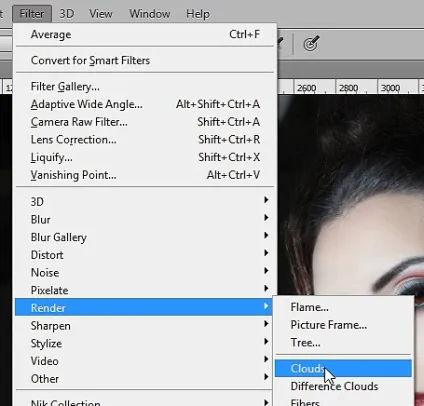This screenshot has width=424, height=406.
Task: Expand the Video submenu
Action: 145,361
